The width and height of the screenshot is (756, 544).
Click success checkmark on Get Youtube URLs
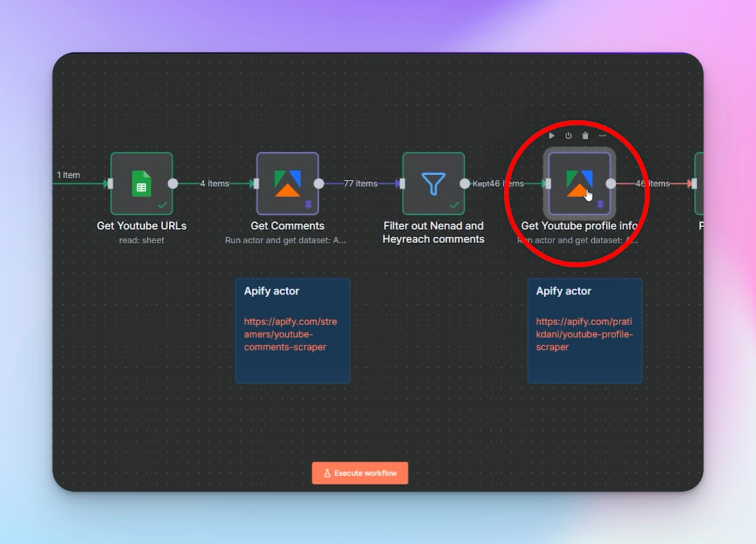click(x=162, y=205)
